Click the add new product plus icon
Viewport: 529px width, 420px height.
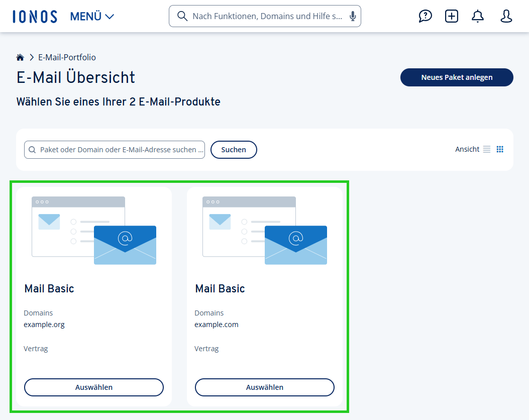(451, 16)
